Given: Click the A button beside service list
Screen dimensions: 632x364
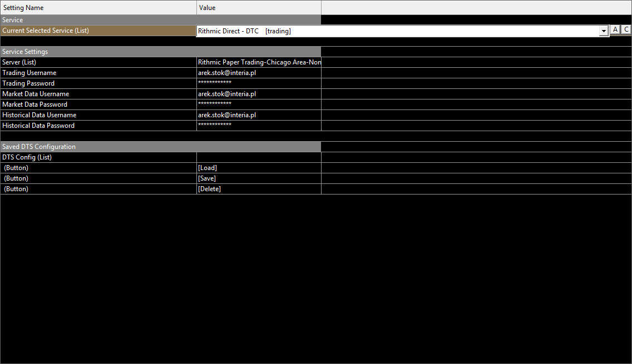Looking at the screenshot, I should 615,29.
